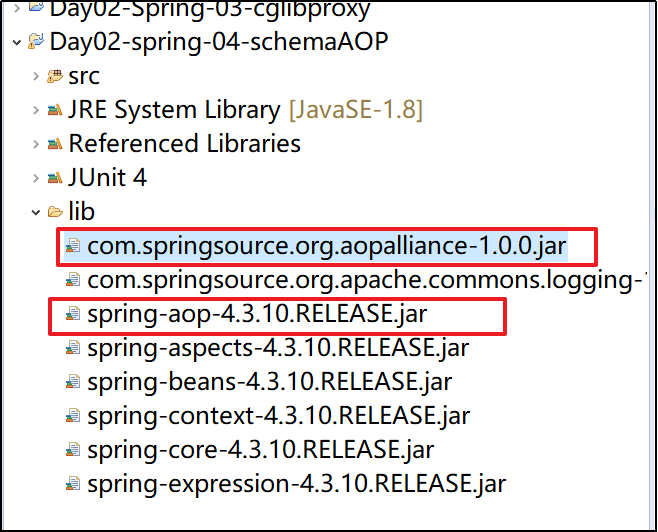Screen dimensions: 658x532
Task: Select the src label
Action: (84, 77)
